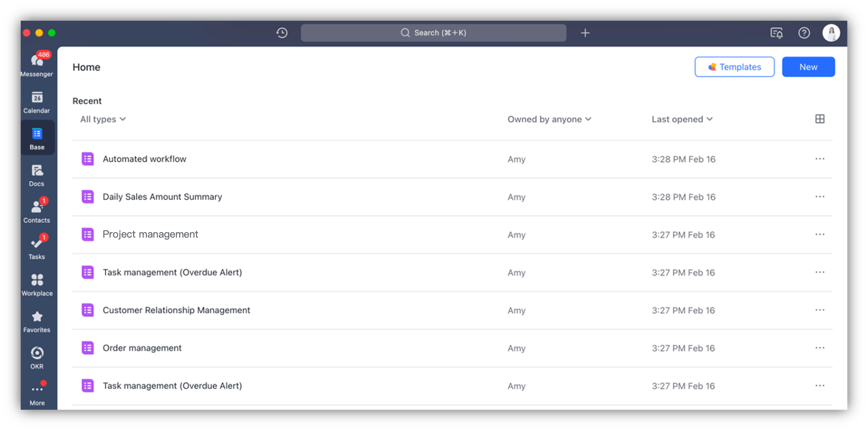868x430 pixels.
Task: Open the Calendar app icon
Action: coord(37,102)
